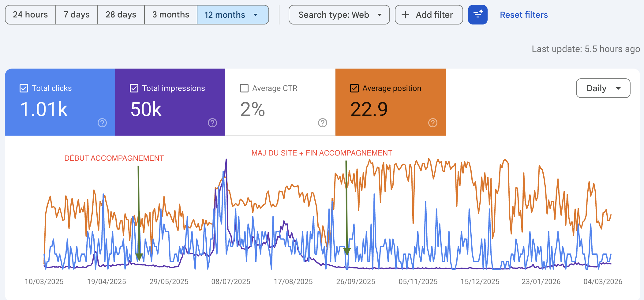Click the Add filter button
Screen dimensions: 644x300
[429, 15]
